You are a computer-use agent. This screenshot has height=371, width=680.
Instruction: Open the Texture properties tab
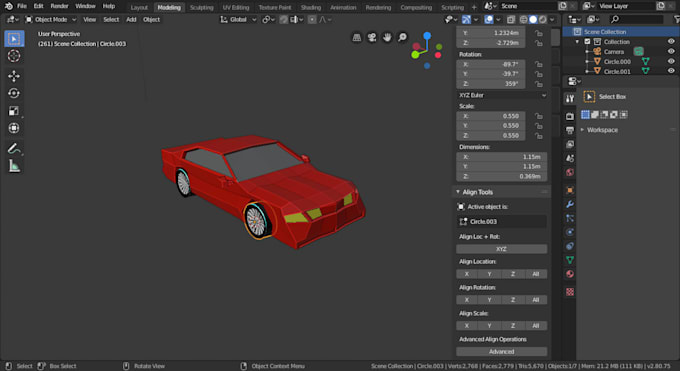[x=570, y=292]
